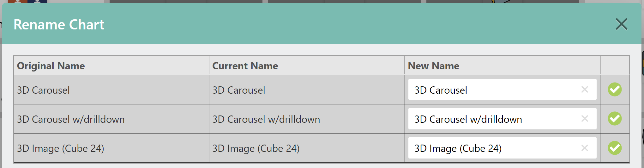644x168 pixels.
Task: Click green checkmark for 3D Carousel w/drilldown
Action: [615, 119]
